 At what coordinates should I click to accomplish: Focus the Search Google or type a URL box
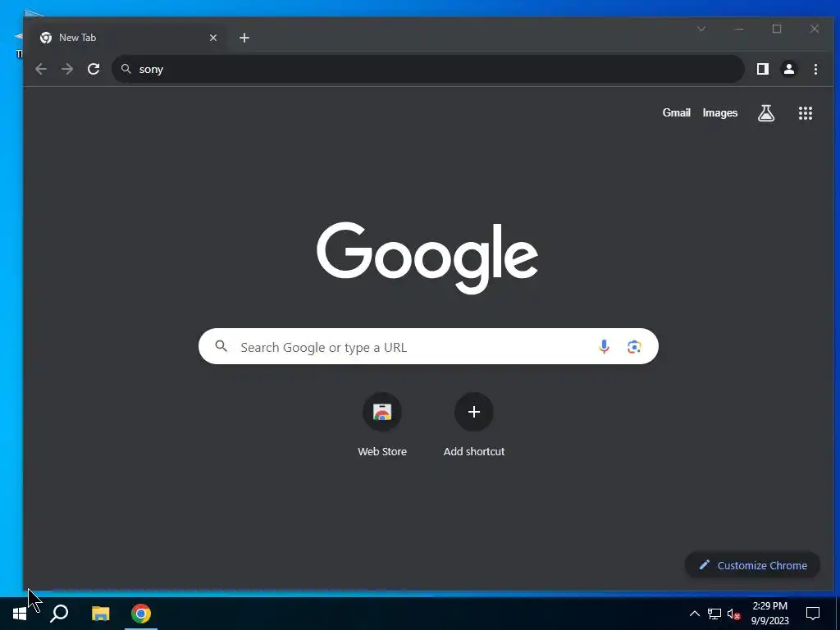pyautogui.click(x=428, y=347)
